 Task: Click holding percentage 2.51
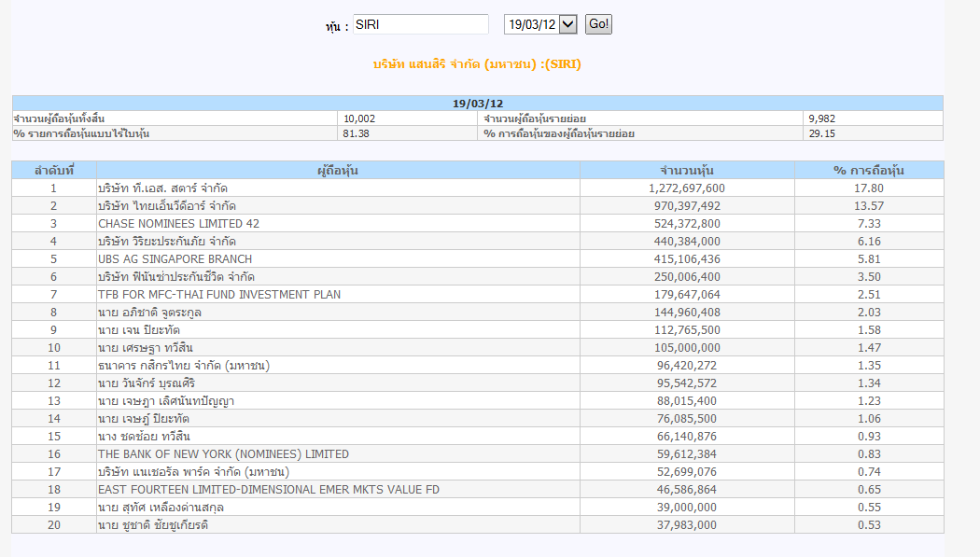click(869, 295)
